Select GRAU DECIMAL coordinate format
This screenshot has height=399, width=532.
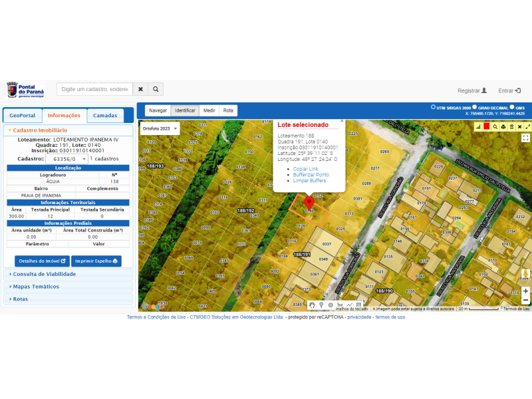[474, 106]
